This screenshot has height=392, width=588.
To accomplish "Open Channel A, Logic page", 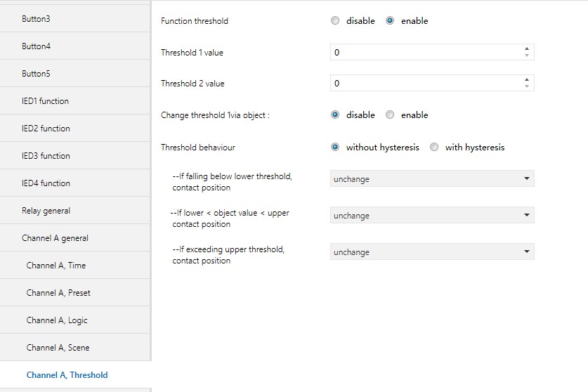I will (x=75, y=320).
